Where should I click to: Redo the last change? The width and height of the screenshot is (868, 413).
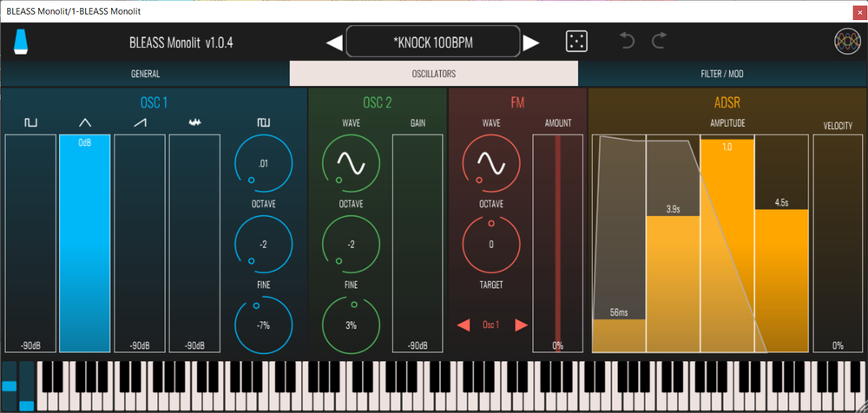click(659, 41)
